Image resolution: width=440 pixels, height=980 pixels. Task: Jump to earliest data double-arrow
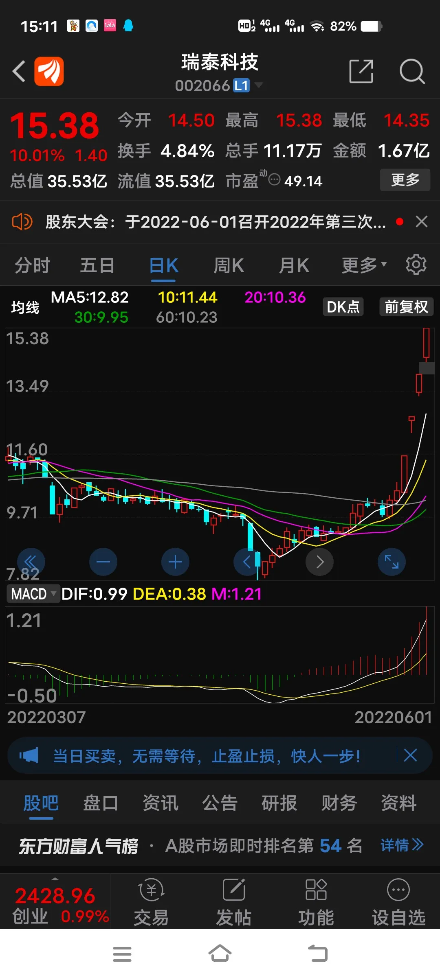tap(31, 562)
